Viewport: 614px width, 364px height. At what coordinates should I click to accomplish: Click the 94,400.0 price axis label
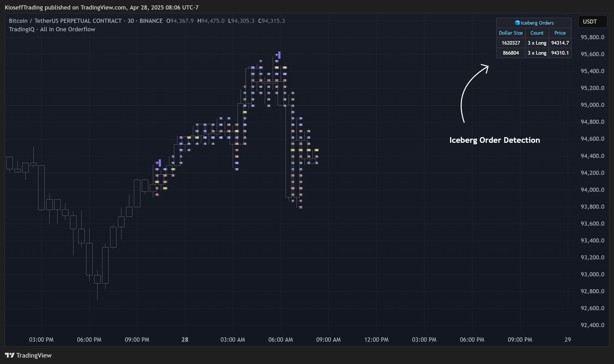[x=592, y=156]
